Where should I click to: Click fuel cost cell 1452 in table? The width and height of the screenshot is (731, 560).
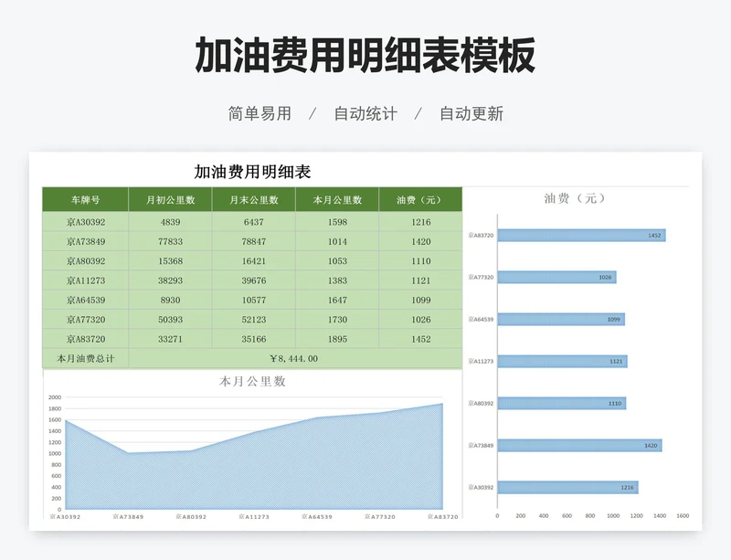click(420, 339)
